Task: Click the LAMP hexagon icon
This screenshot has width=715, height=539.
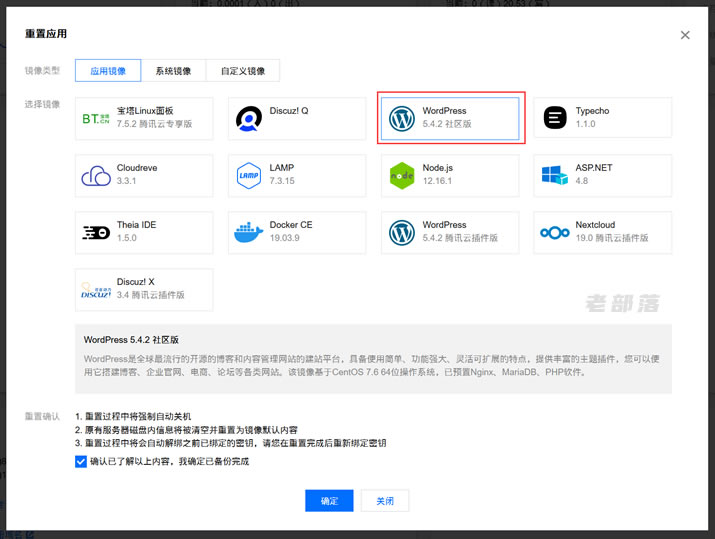Action: click(249, 176)
